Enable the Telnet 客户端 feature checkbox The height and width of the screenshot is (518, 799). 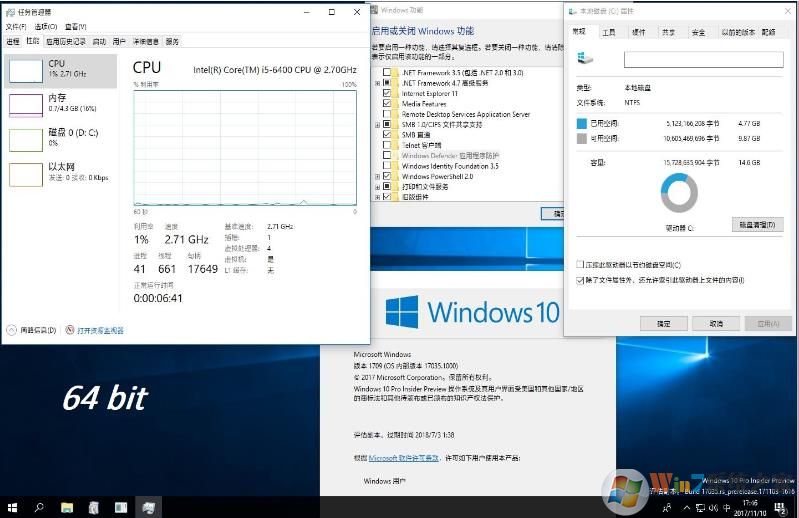coord(387,145)
